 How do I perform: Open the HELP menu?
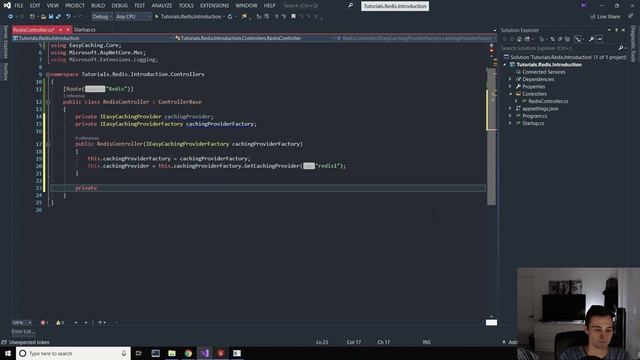coord(269,6)
